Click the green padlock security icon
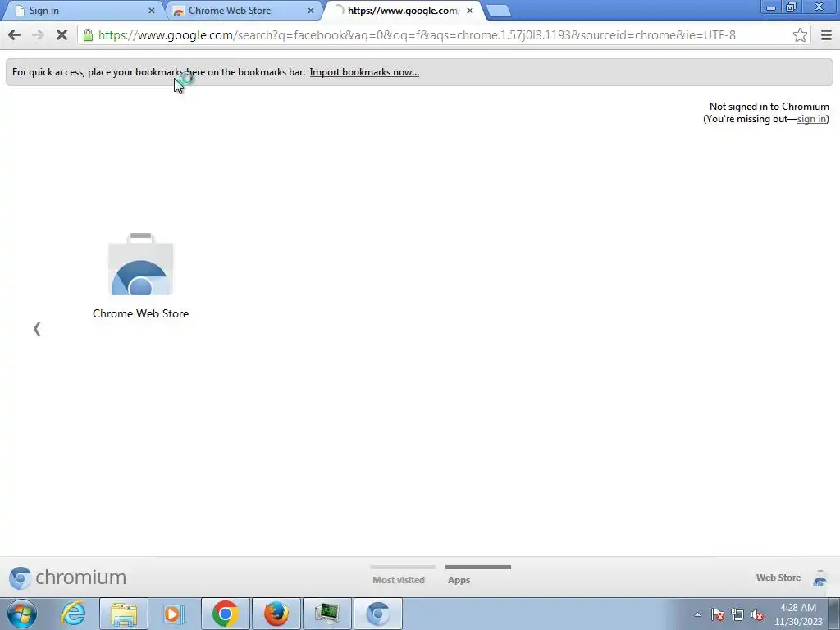Viewport: 840px width, 630px height. (x=88, y=35)
